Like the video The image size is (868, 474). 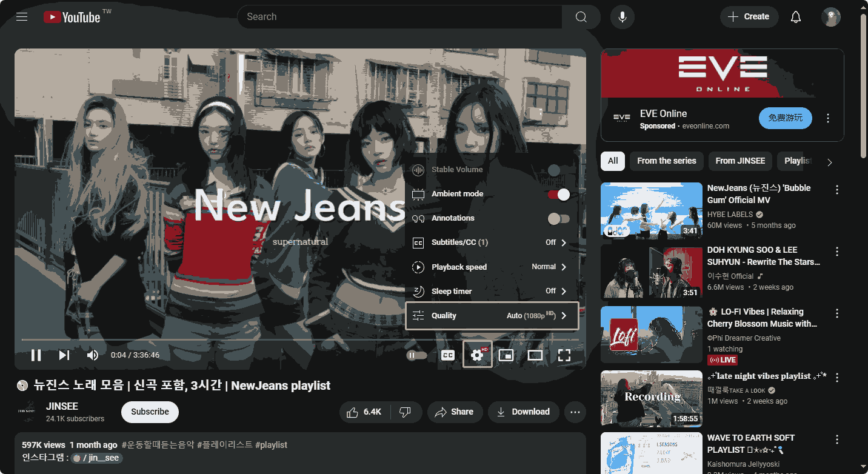(366, 412)
